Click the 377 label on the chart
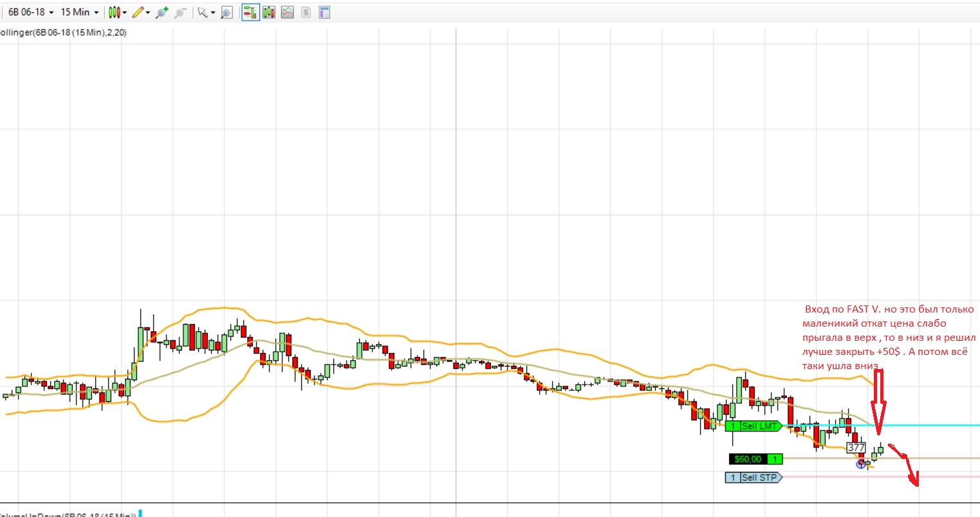This screenshot has width=980, height=517. tap(856, 448)
